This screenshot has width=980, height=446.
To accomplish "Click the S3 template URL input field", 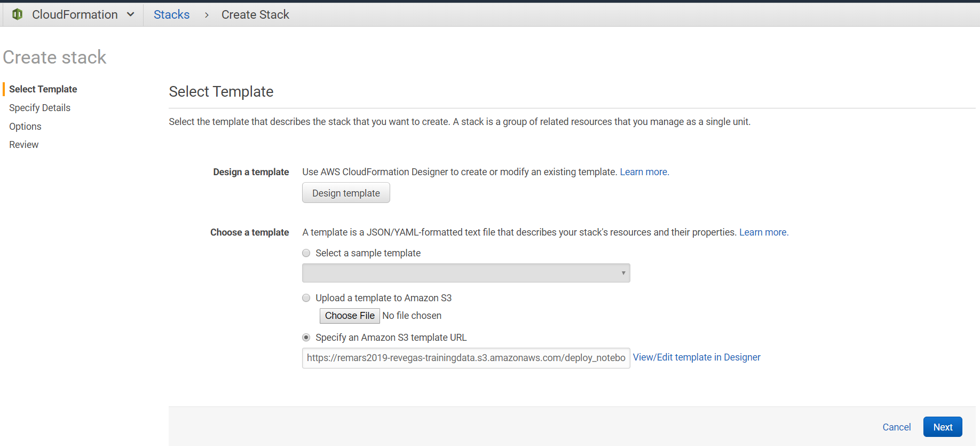I will [x=466, y=358].
